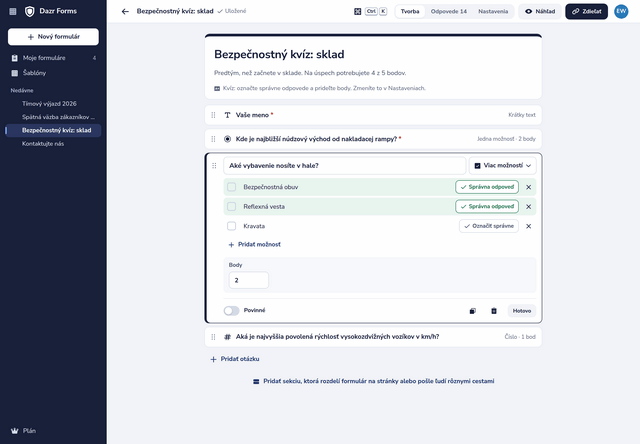Screen dimensions: 640x444
Task: Duplicate the question with the copy icon
Action: (473, 311)
